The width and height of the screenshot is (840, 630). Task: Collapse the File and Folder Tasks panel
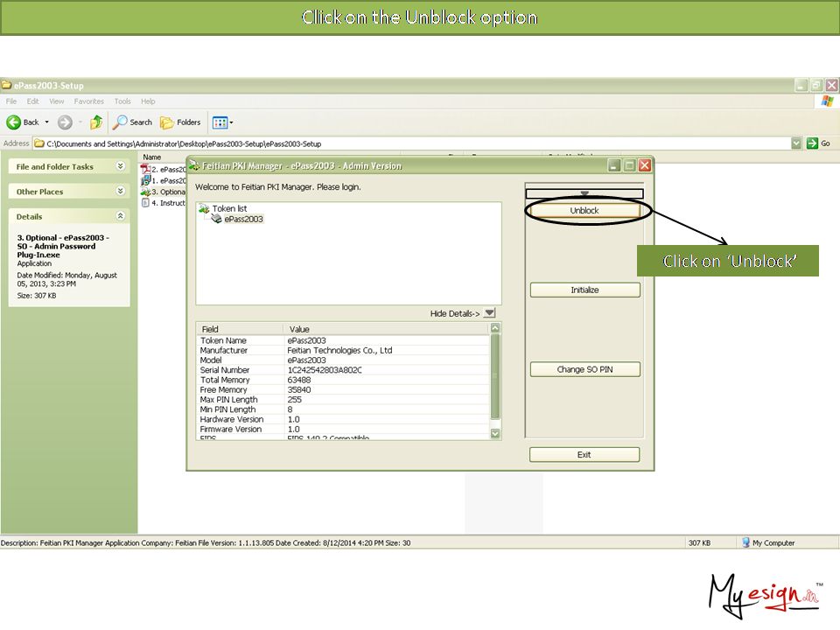pyautogui.click(x=120, y=166)
